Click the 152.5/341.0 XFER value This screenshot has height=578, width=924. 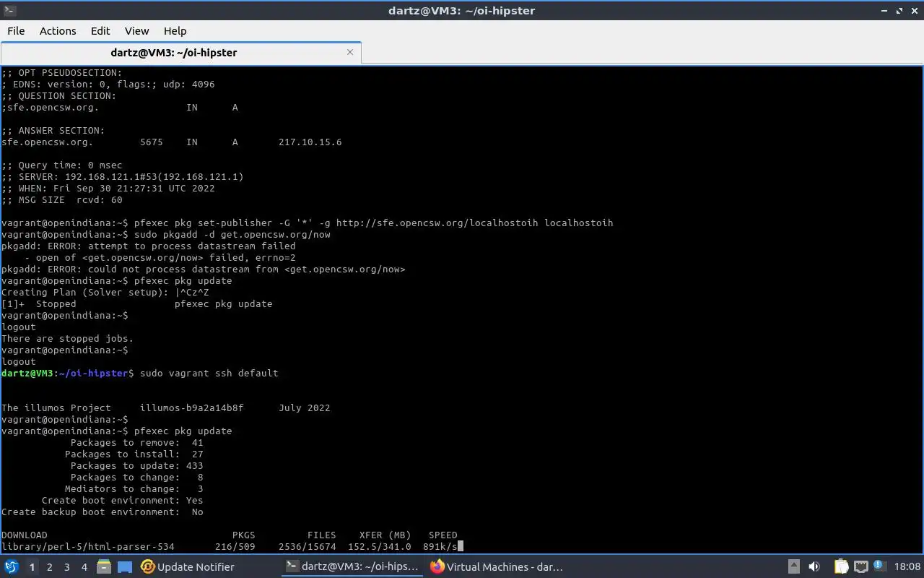tap(379, 547)
